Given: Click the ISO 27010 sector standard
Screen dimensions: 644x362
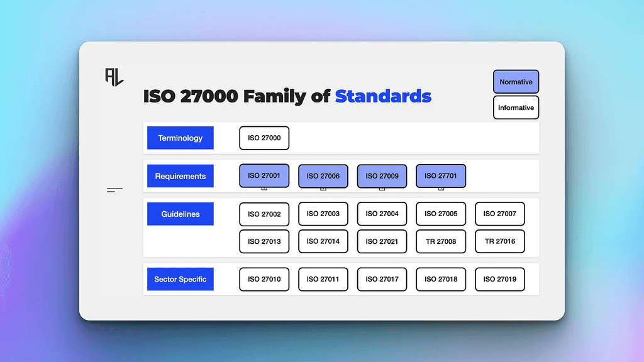Looking at the screenshot, I should [264, 279].
